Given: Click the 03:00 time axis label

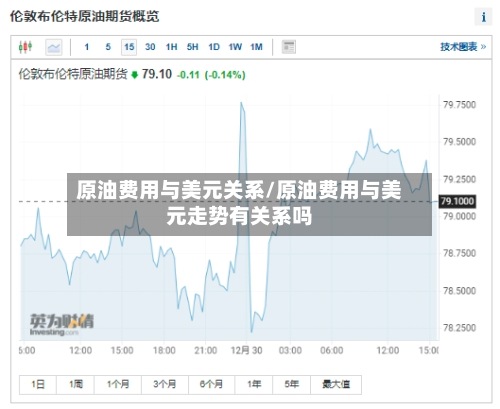Looking at the screenshot, I should pos(290,351).
